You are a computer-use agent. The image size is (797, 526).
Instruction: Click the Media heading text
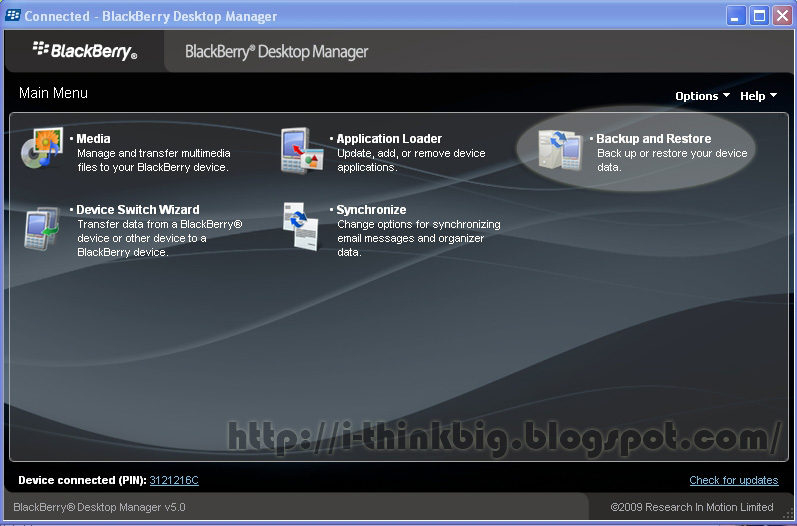(x=93, y=138)
